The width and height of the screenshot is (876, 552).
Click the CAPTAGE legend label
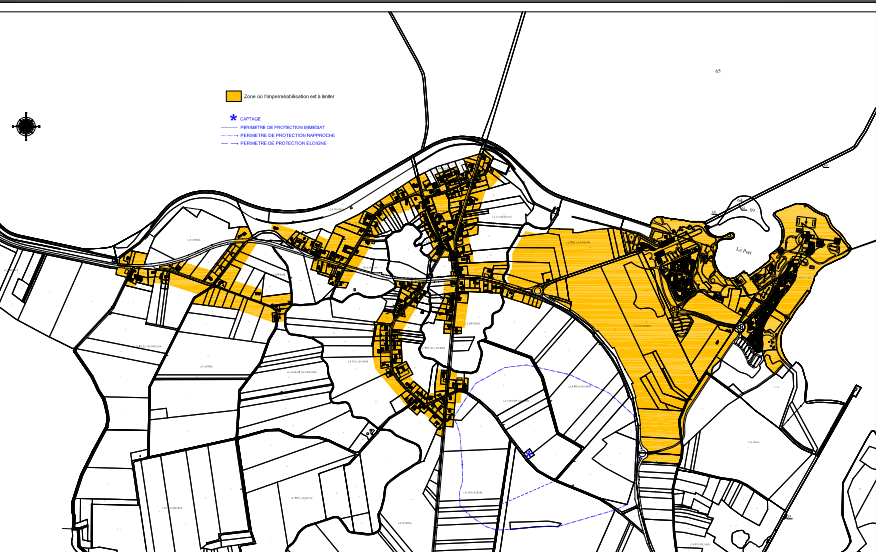click(250, 119)
